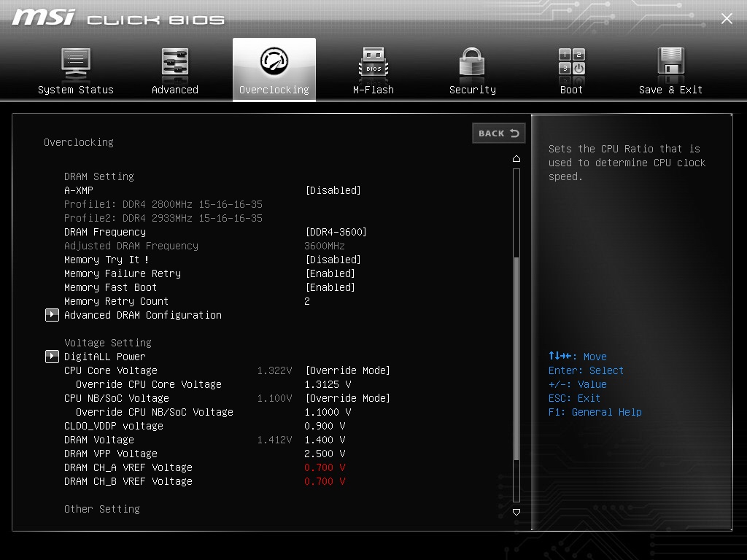Select the Memory Failure Retry label

(123, 274)
